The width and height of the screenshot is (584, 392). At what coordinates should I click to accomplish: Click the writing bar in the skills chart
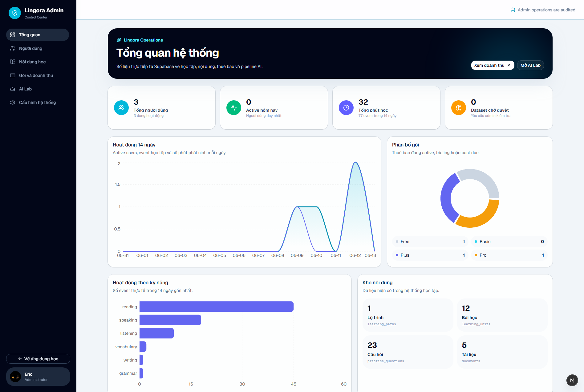[141, 360]
